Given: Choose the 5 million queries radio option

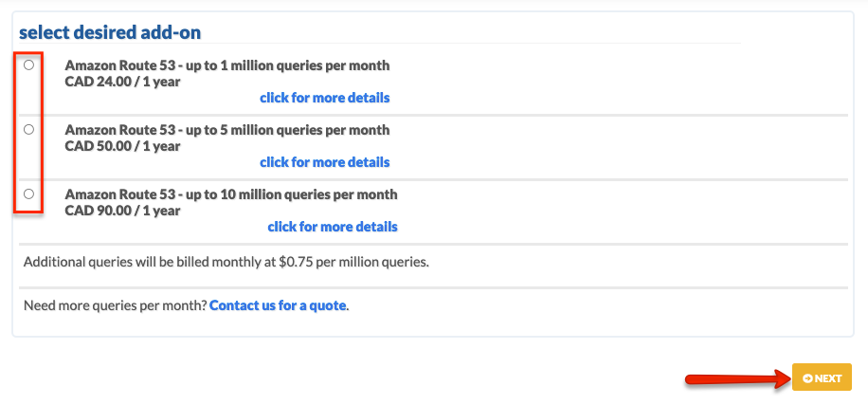Looking at the screenshot, I should (x=28, y=129).
